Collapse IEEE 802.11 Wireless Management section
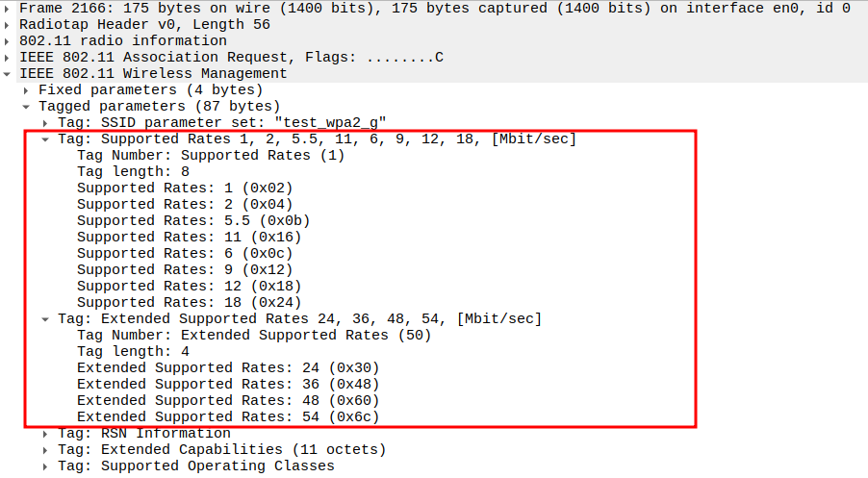 9,73
